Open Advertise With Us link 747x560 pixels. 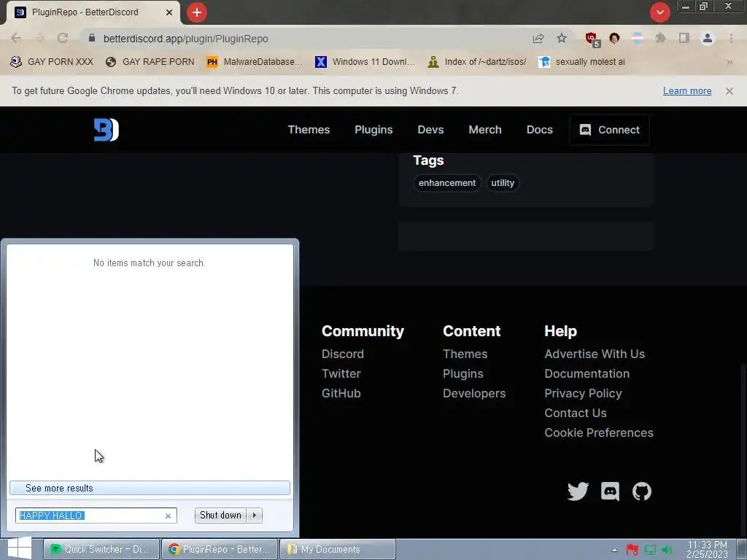pos(595,354)
